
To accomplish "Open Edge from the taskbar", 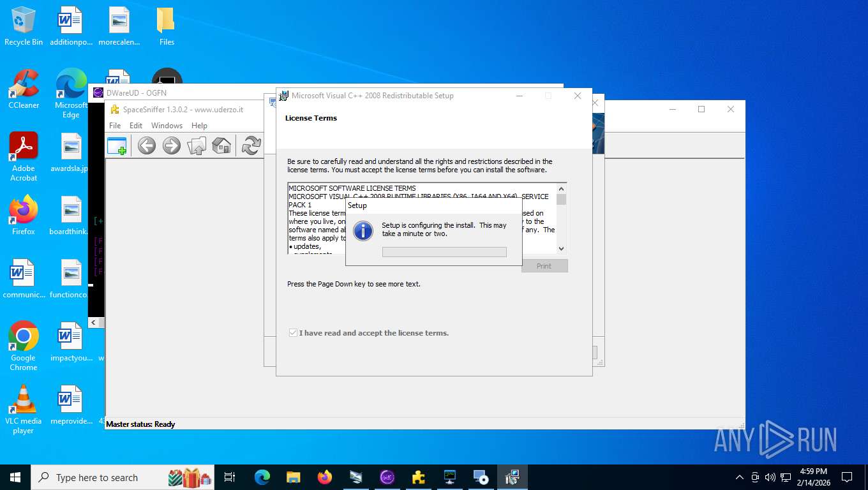I will 262,477.
